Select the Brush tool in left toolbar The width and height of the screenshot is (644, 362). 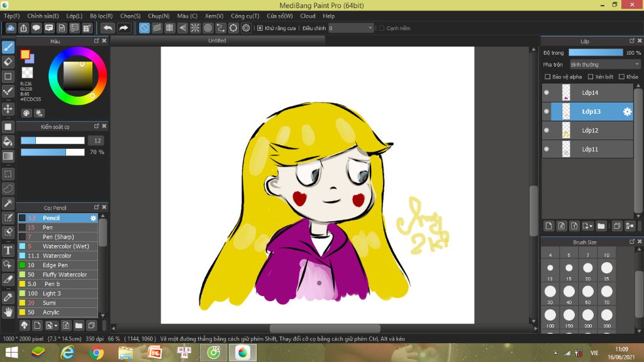tap(8, 47)
